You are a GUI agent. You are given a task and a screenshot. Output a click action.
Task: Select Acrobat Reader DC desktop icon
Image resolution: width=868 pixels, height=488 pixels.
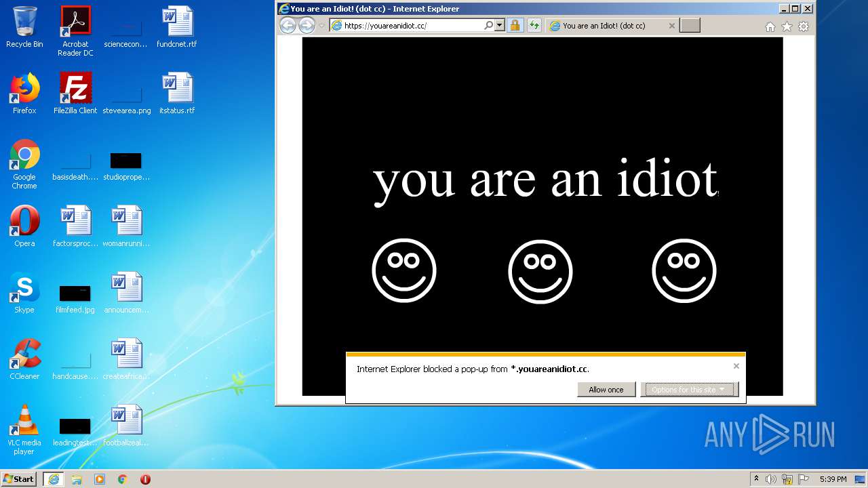click(75, 31)
